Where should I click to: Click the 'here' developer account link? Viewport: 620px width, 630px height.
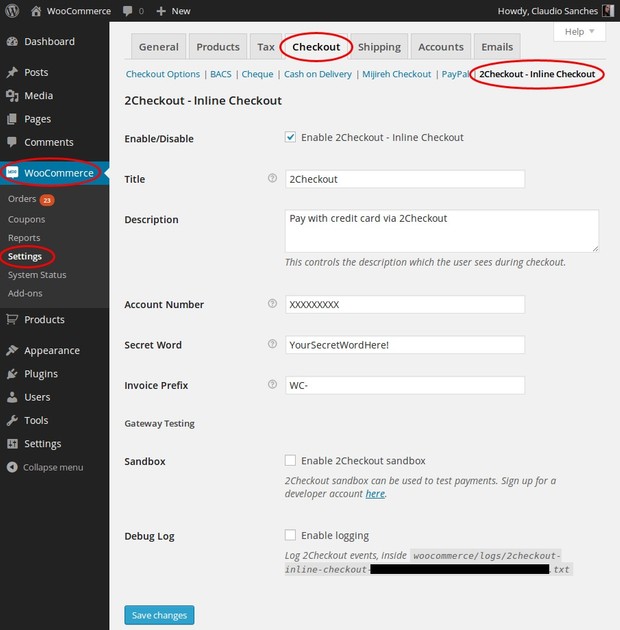(375, 493)
